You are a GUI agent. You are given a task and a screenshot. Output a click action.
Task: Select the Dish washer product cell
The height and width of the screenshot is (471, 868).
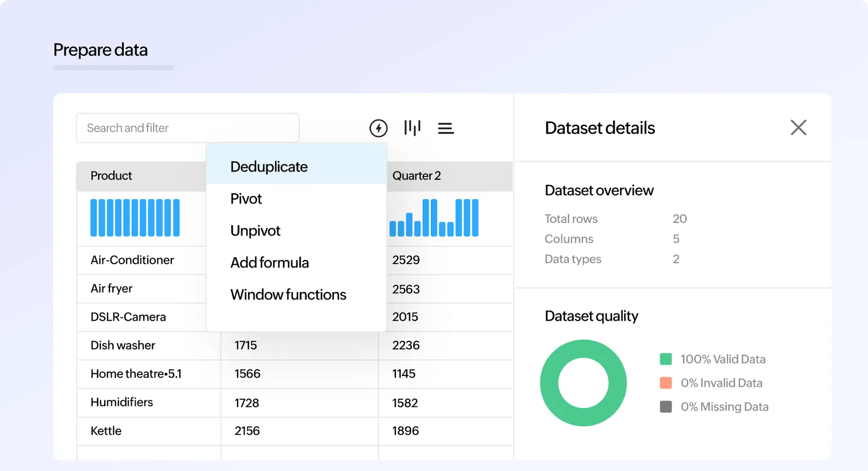click(x=149, y=346)
